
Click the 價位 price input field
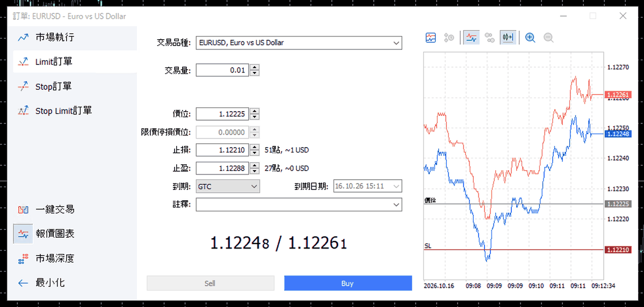[222, 114]
